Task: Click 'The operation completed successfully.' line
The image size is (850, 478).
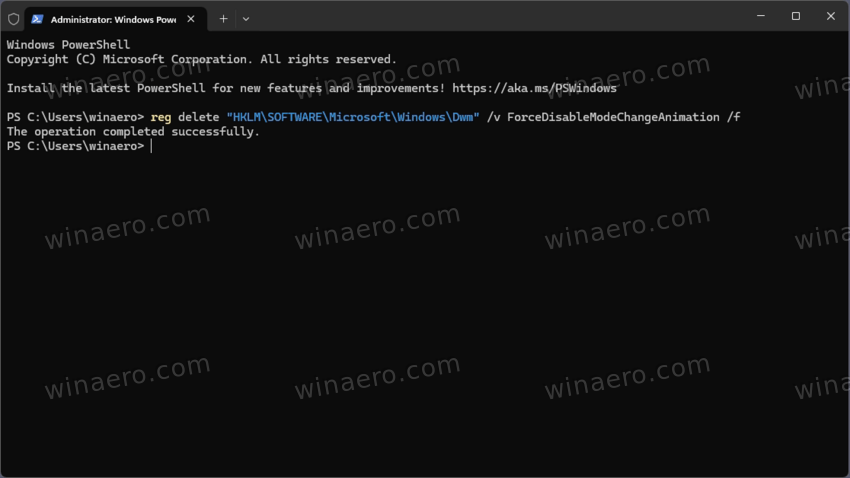Action: pos(133,132)
